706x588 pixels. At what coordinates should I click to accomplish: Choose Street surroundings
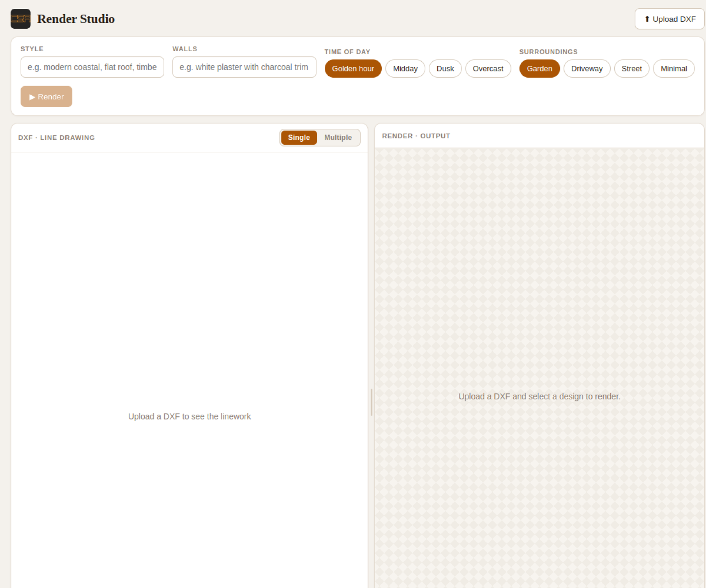631,68
